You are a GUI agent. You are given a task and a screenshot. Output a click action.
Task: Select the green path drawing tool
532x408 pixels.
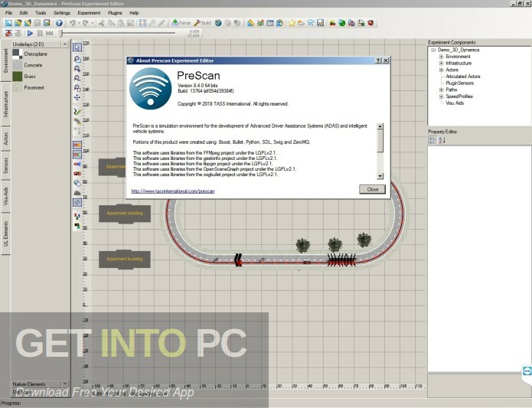(77, 112)
